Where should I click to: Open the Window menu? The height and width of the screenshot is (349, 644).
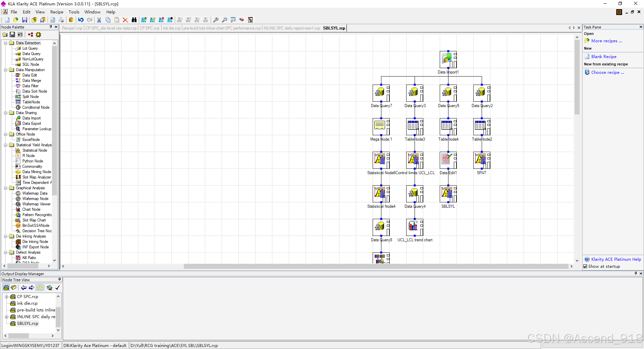[x=92, y=12]
